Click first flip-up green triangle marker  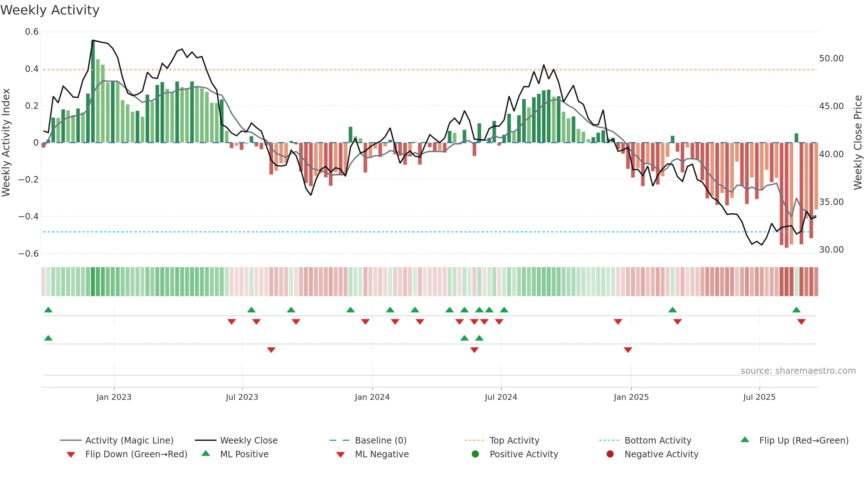pyautogui.click(x=48, y=310)
